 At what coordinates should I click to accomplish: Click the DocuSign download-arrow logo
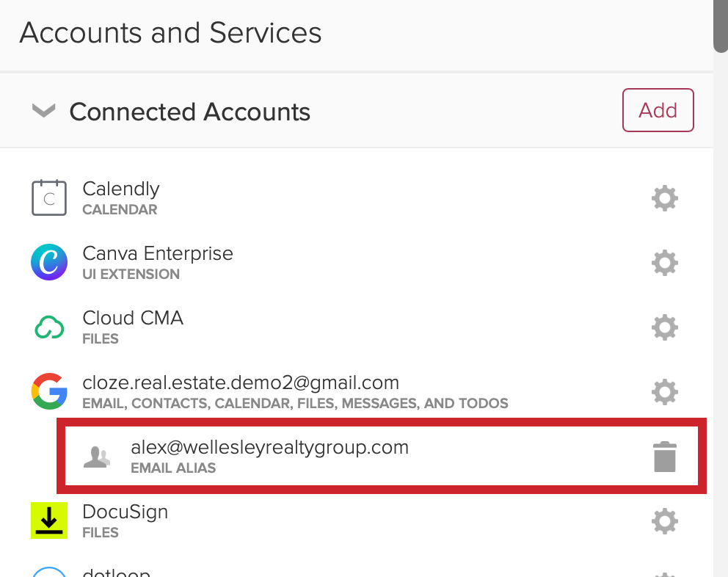[49, 520]
